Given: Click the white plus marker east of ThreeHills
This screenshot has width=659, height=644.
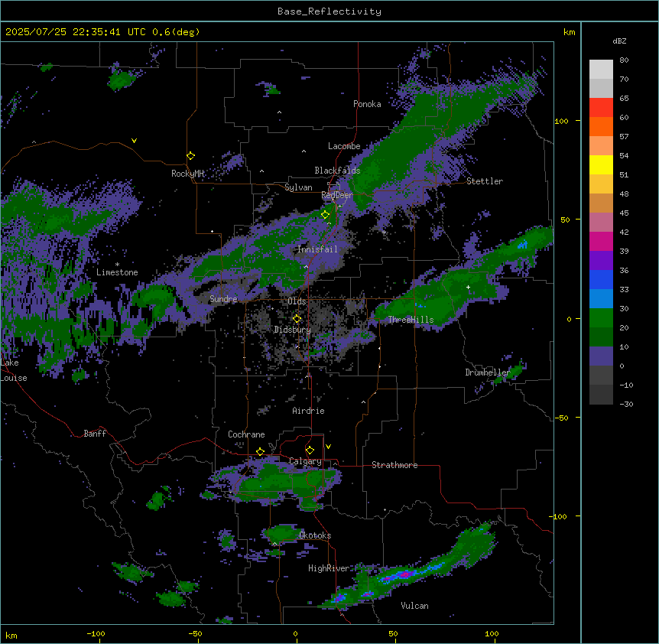Looking at the screenshot, I should 468,287.
